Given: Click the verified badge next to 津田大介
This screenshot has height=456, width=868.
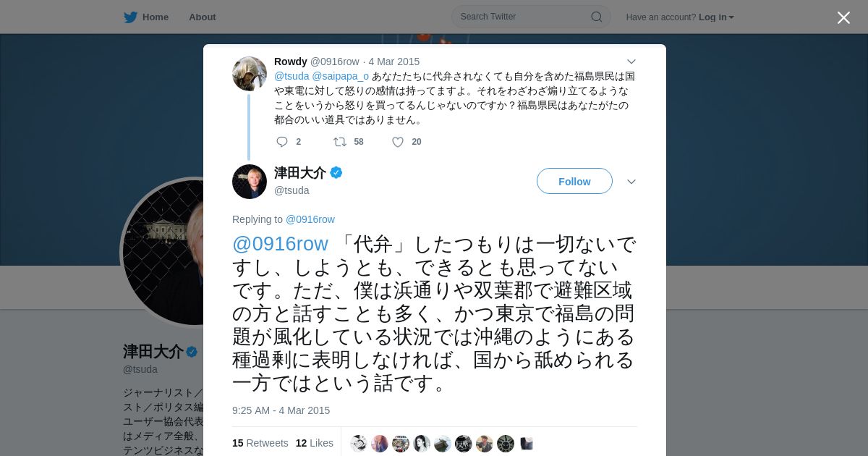Looking at the screenshot, I should [x=336, y=172].
